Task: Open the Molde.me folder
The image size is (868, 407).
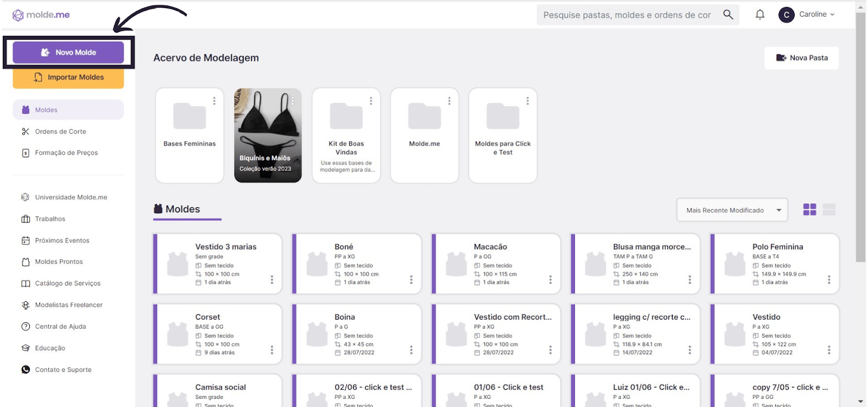Action: 424,136
